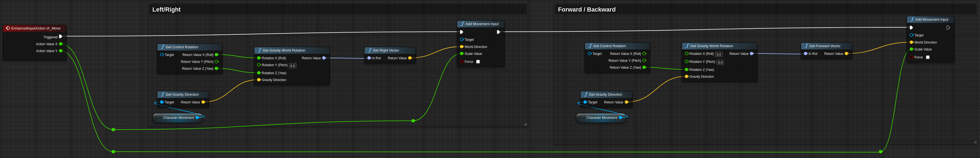Edit Rotation Y (Pitch) 0.0 field in Left/Right
980x158 pixels.
pyautogui.click(x=293, y=65)
